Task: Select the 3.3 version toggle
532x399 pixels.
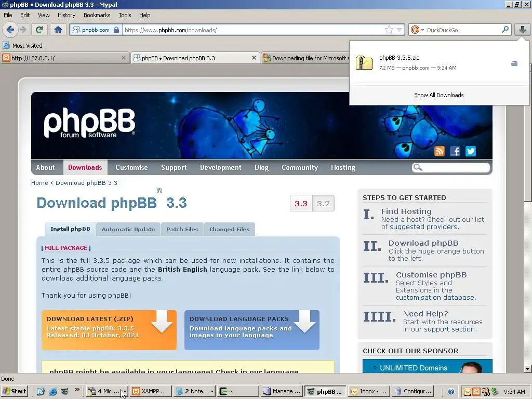Action: coord(301,203)
